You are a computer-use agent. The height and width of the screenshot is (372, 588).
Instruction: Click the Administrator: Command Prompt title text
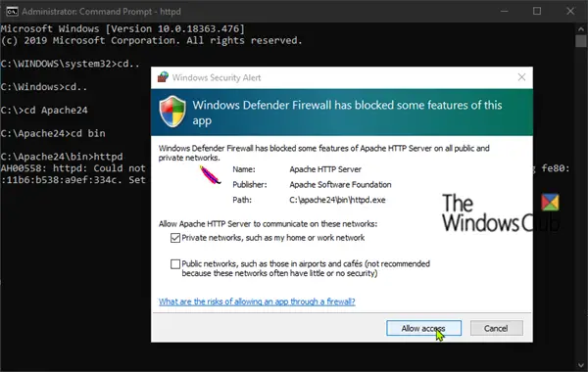(x=101, y=12)
